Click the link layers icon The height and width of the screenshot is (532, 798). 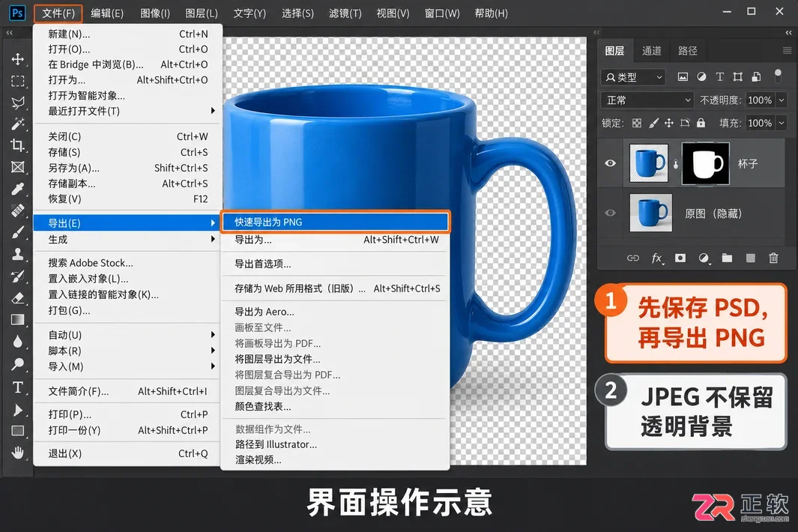coord(632,258)
